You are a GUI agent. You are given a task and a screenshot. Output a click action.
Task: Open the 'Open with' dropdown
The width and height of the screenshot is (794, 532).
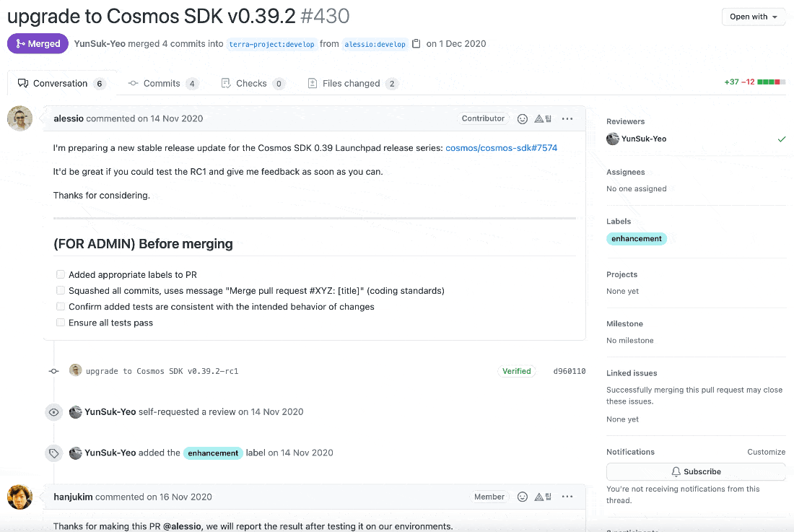coord(753,17)
